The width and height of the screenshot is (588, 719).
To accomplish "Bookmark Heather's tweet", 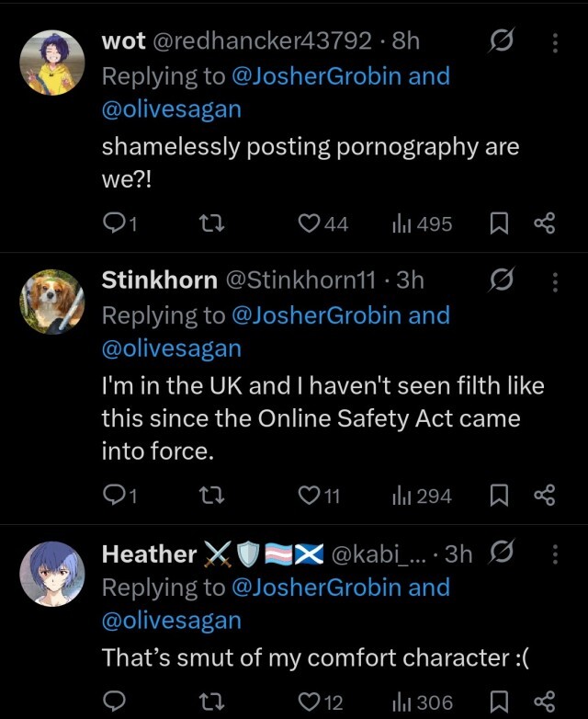I will (x=500, y=702).
